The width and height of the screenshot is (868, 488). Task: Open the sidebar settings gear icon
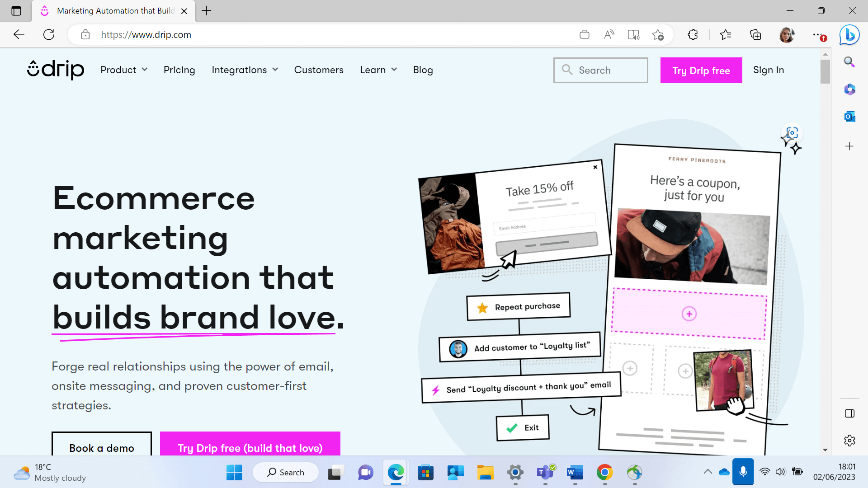tap(849, 441)
